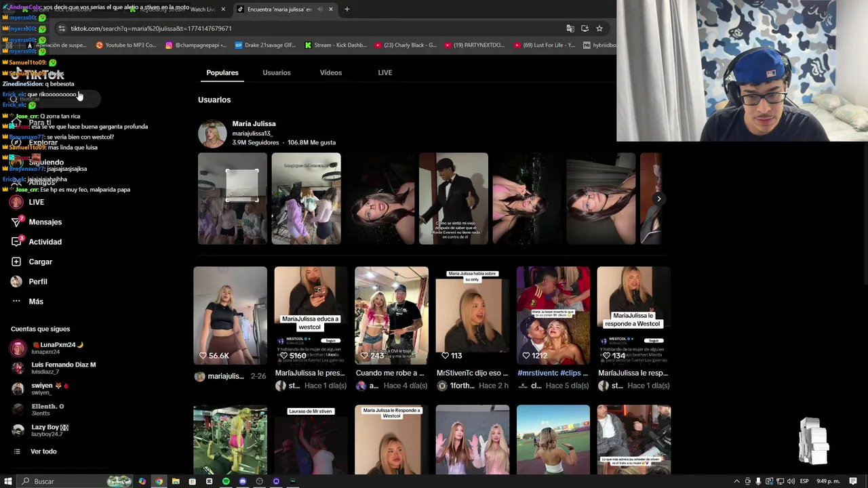This screenshot has height=488, width=868.
Task: Close the Encuentra 'maria julissa' tab
Action: pos(330,9)
